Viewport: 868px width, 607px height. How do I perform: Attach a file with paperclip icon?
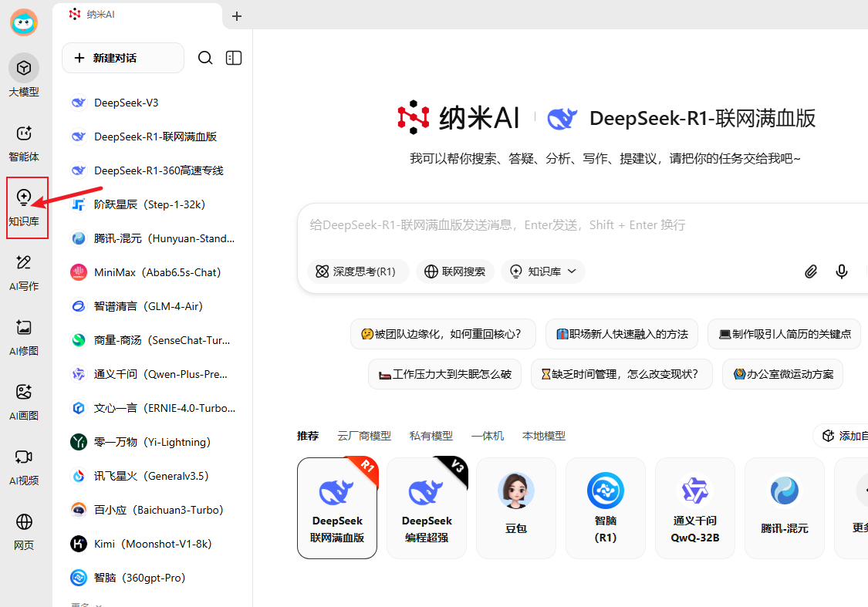coord(810,271)
